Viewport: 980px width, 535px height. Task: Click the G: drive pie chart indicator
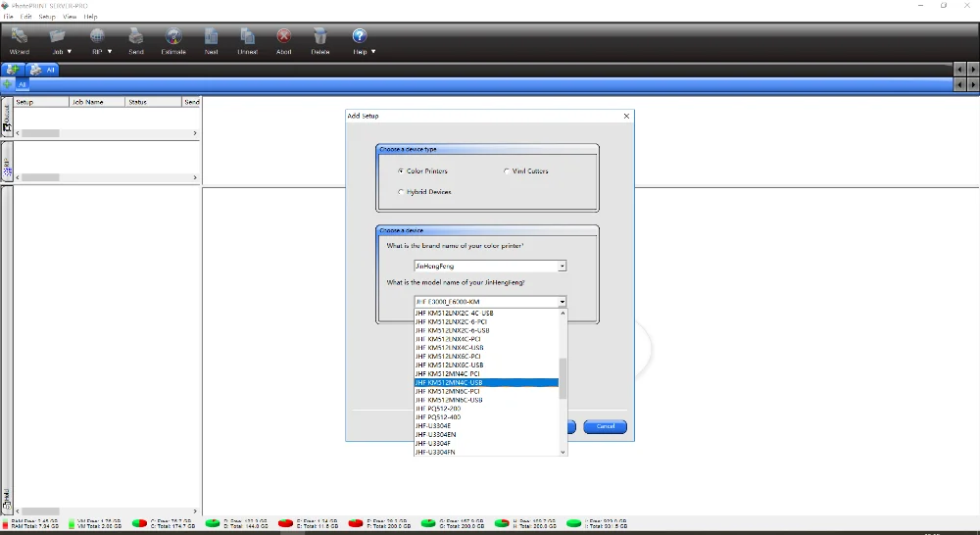tap(428, 523)
